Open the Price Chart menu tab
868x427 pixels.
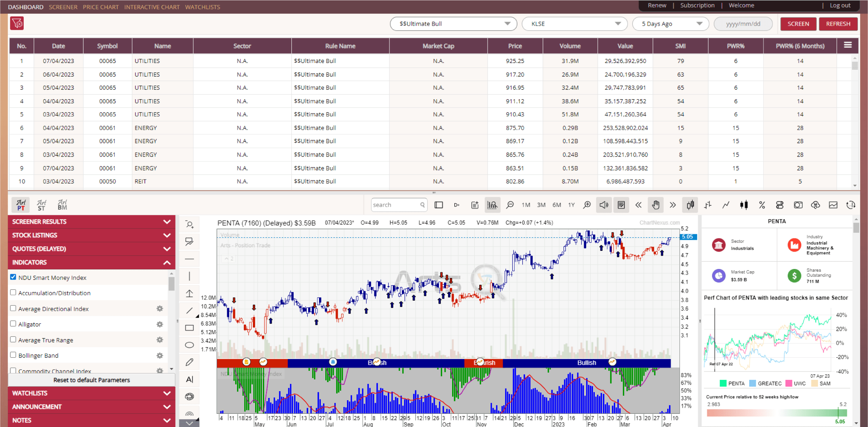pyautogui.click(x=100, y=7)
